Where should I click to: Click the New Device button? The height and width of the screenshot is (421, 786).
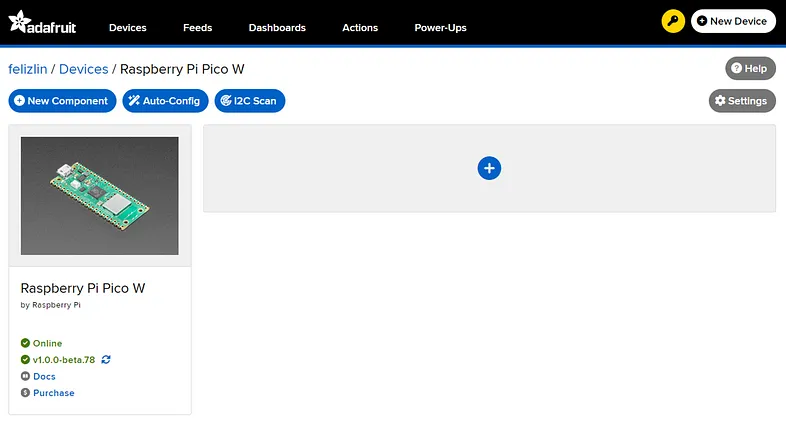click(733, 21)
